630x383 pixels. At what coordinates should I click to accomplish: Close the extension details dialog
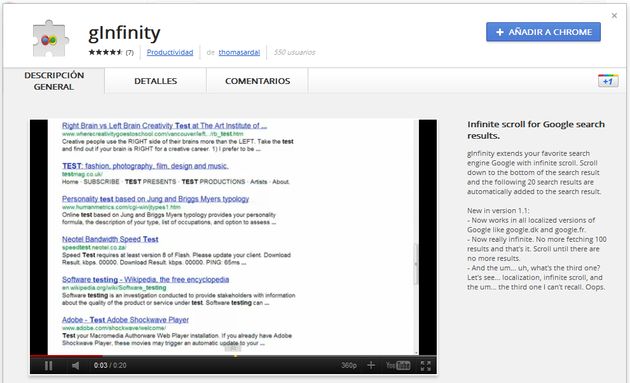614,16
